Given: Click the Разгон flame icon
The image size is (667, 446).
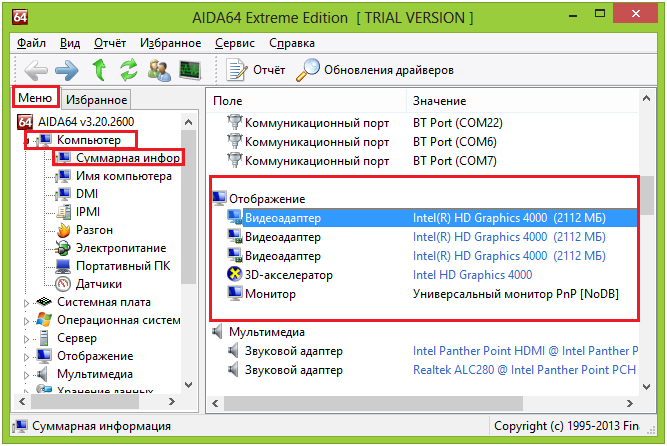Looking at the screenshot, I should point(63,230).
